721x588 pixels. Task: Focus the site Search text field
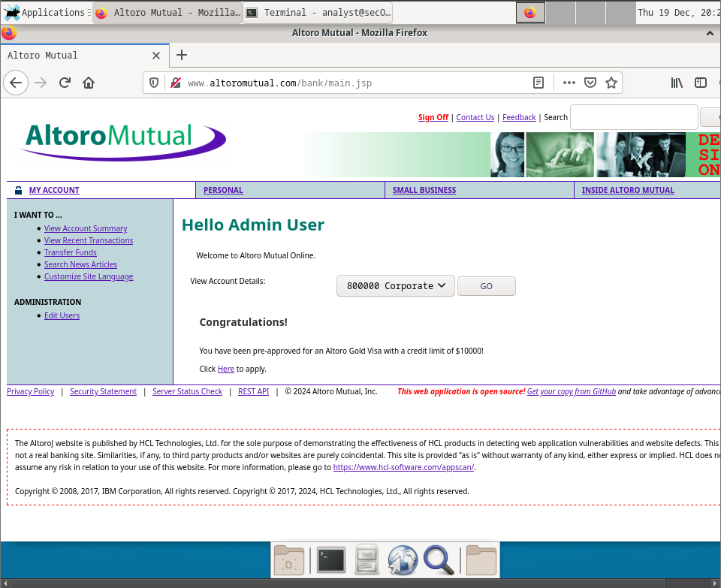click(x=634, y=117)
